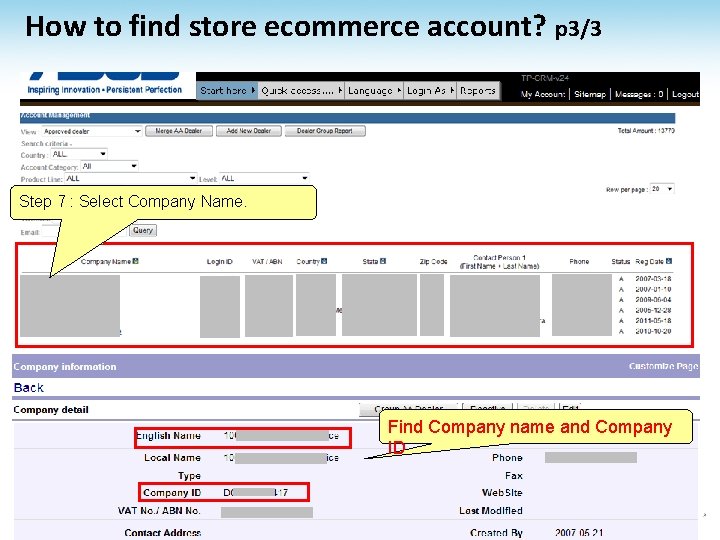The height and width of the screenshot is (540, 720).
Task: Click the VAT / ABN column header
Action: tap(267, 262)
